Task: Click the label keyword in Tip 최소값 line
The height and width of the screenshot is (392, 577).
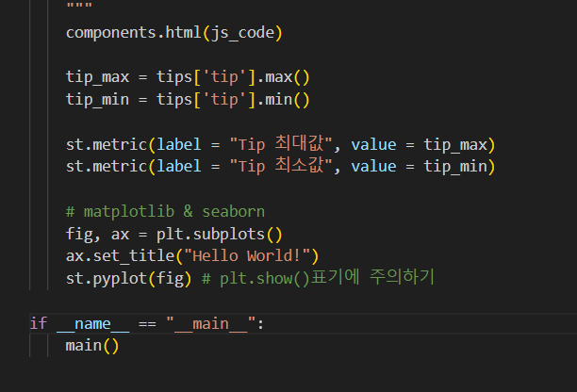Action: point(179,167)
